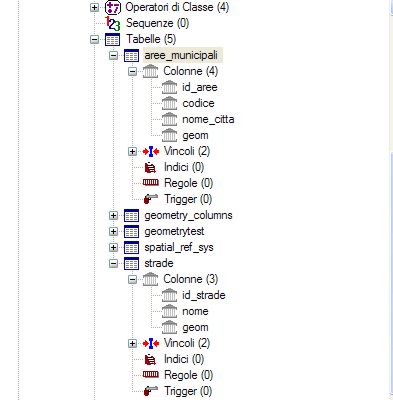Image resolution: width=393 pixels, height=400 pixels.
Task: Click the Trigger gun icon under strade
Action: pos(151,391)
